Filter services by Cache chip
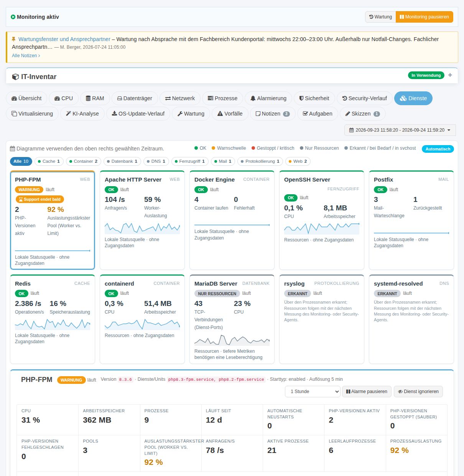 click(49, 161)
